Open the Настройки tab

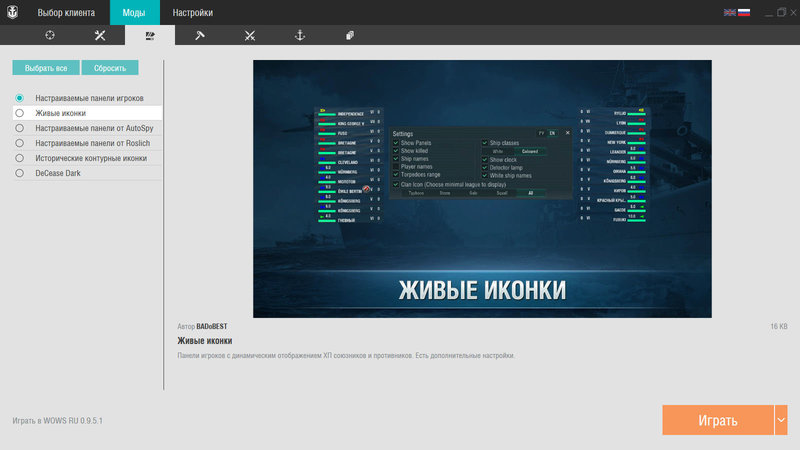tap(192, 12)
